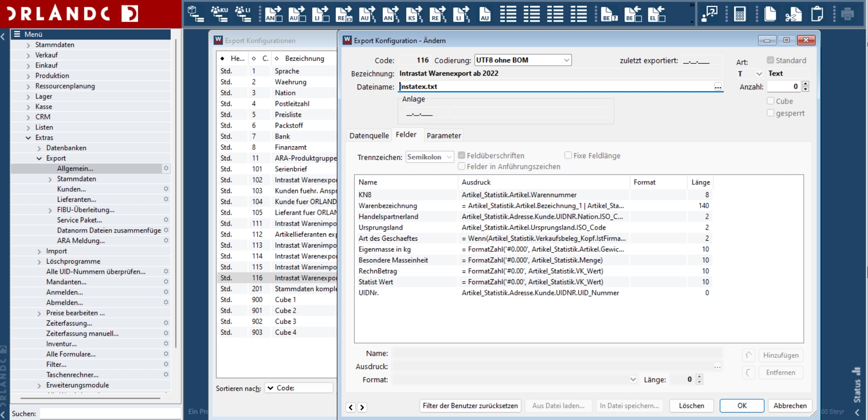Click the Aus Datei laden... button
This screenshot has width=868, height=420.
point(558,406)
